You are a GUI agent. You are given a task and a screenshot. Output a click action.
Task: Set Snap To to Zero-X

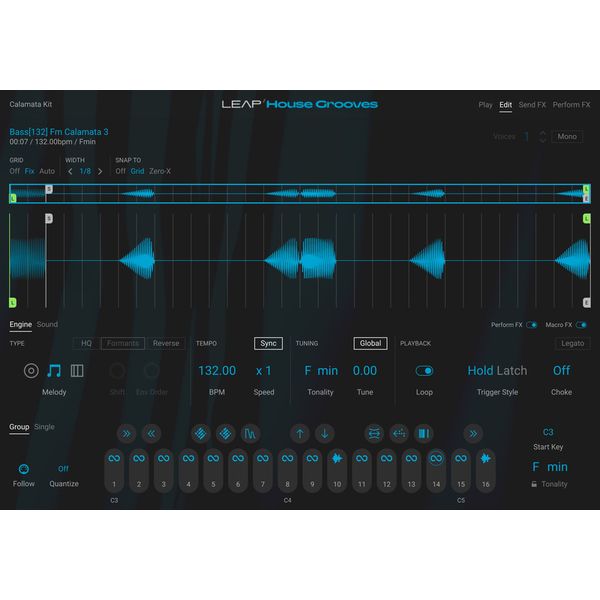[x=160, y=171]
